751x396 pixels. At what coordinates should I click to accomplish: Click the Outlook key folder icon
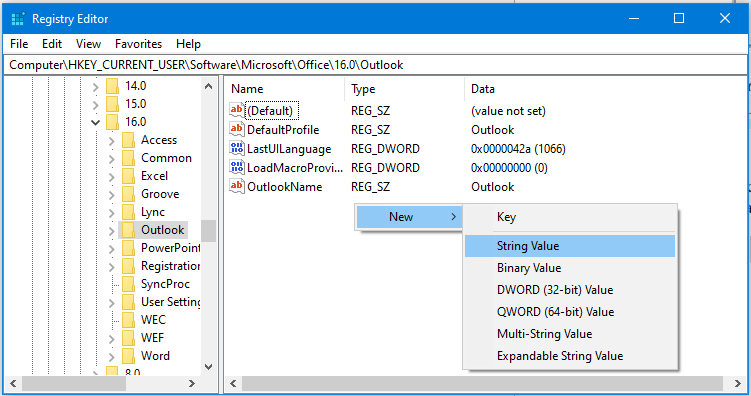tap(128, 230)
